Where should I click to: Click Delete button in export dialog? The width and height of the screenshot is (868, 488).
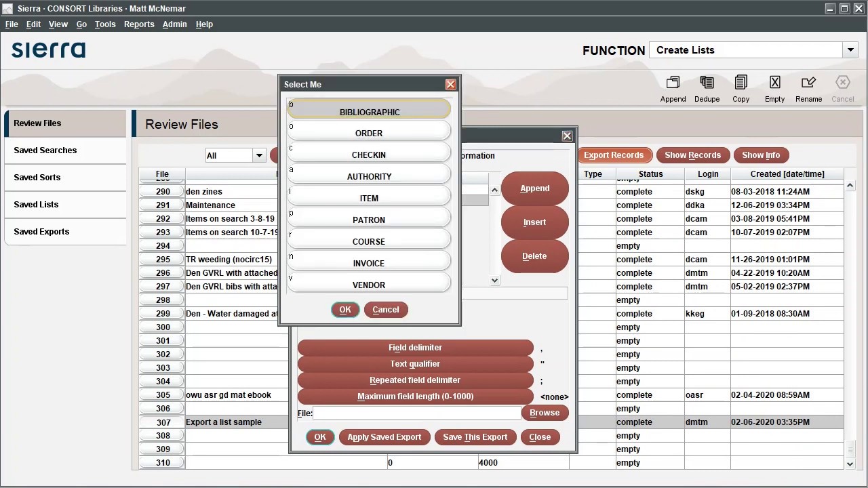tap(535, 256)
